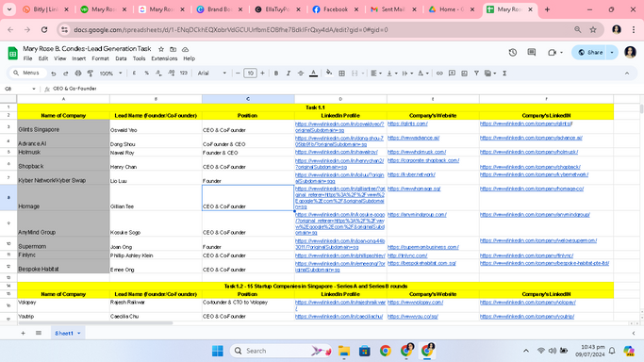Open the Data menu
Image resolution: width=644 pixels, height=362 pixels.
pos(121,58)
